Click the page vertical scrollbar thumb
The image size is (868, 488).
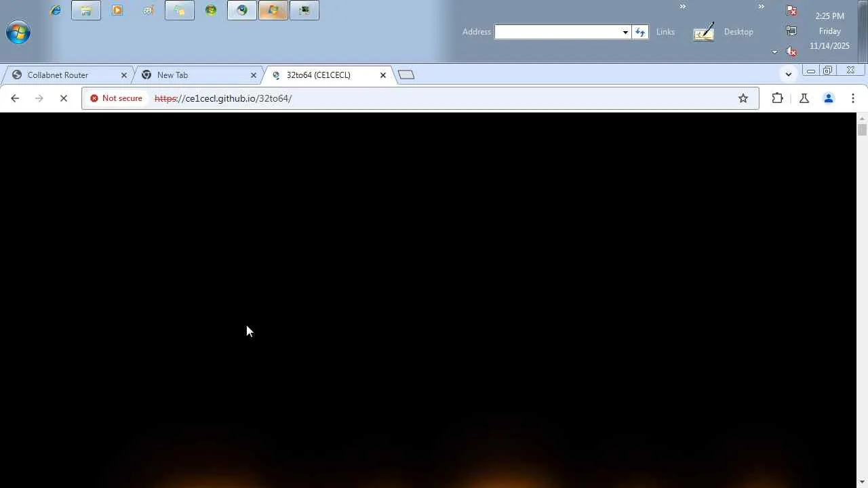(x=862, y=129)
